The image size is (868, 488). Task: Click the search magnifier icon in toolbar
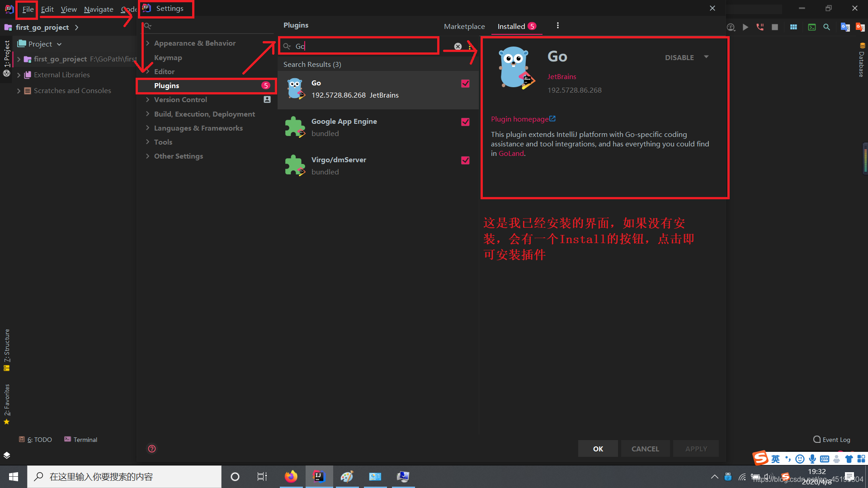[826, 27]
